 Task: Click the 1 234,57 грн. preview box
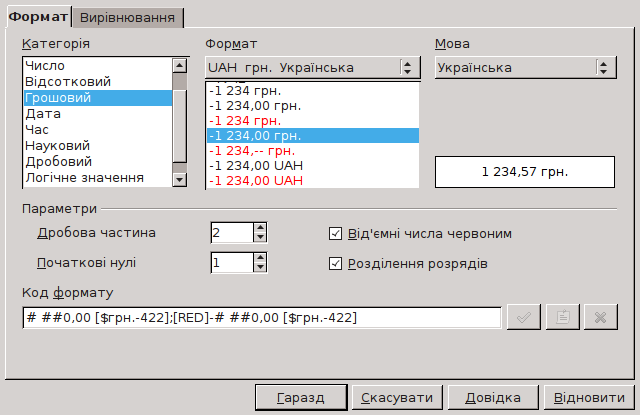coord(525,172)
